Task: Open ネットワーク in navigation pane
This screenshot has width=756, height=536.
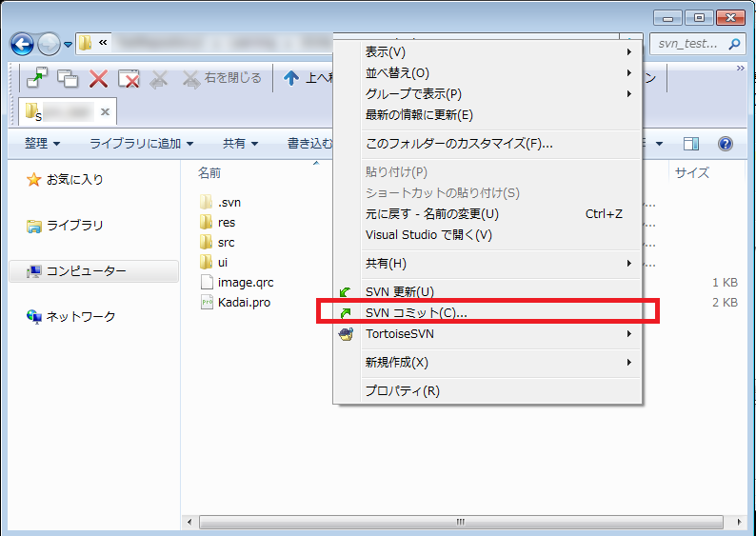Action: click(x=71, y=317)
